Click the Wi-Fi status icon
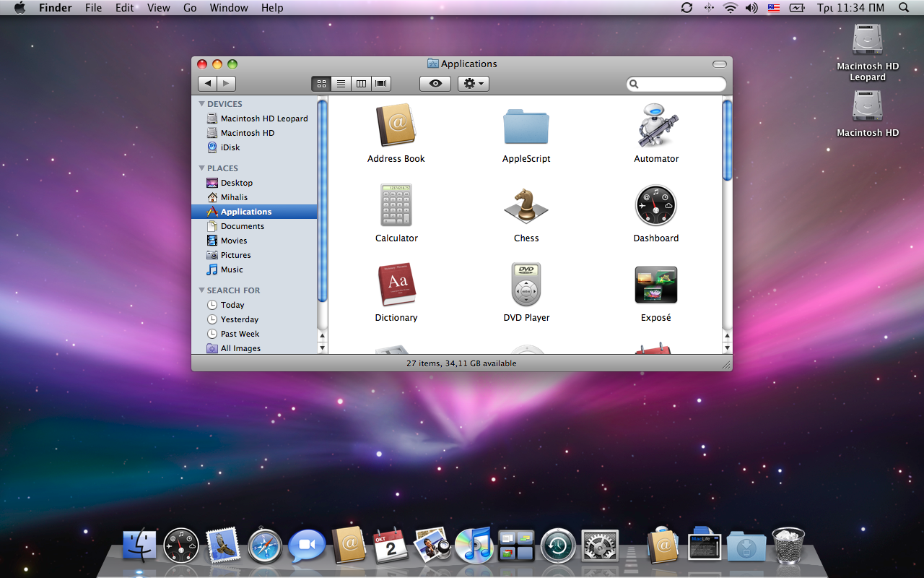Viewport: 924px width, 578px height. click(x=731, y=8)
